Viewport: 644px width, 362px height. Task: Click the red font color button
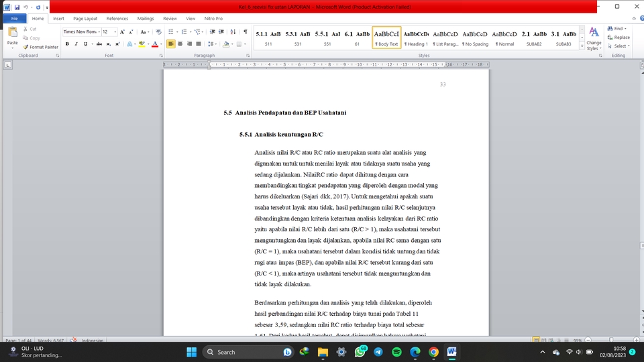155,44
